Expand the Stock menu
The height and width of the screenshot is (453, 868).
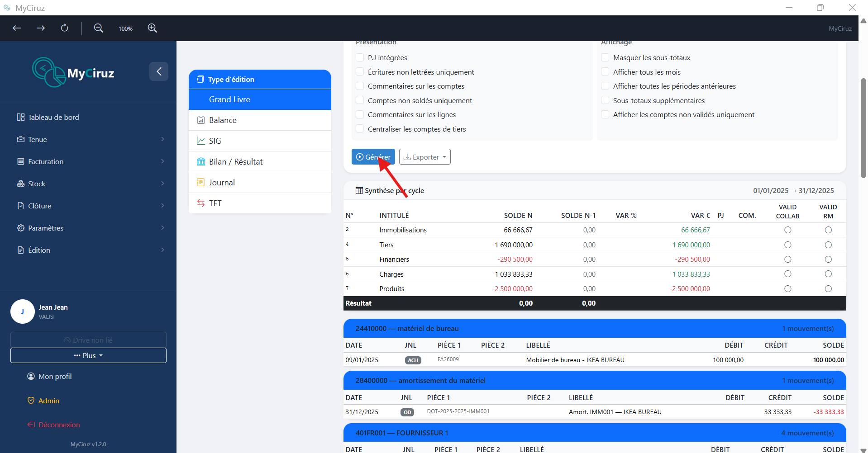(x=91, y=184)
